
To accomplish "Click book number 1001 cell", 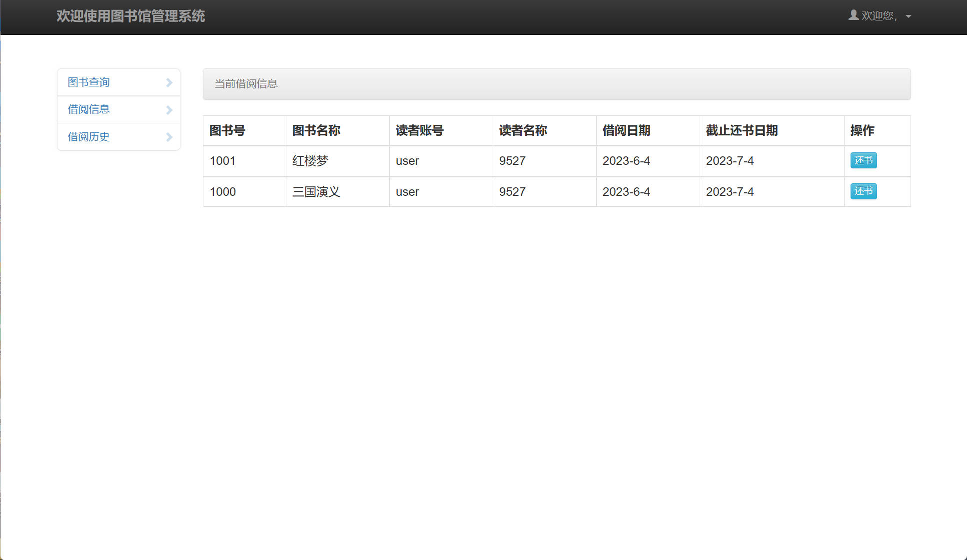I will pos(222,161).
